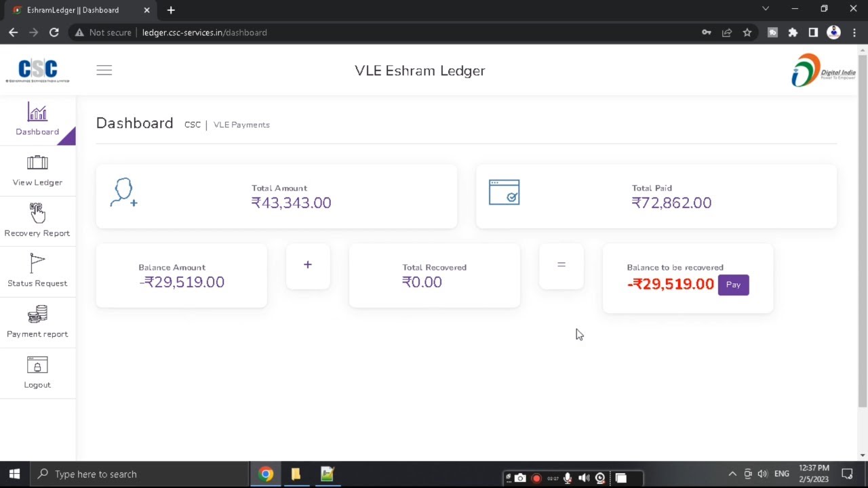Click the -₹29,519.00 Balance Amount value
Image resolution: width=868 pixels, height=488 pixels.
181,282
